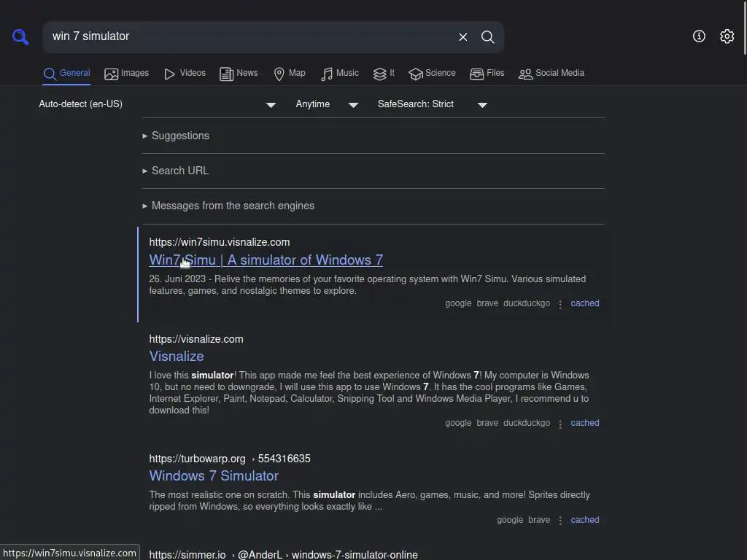Switch to the Science tab
Image resolution: width=747 pixels, height=560 pixels.
point(432,74)
